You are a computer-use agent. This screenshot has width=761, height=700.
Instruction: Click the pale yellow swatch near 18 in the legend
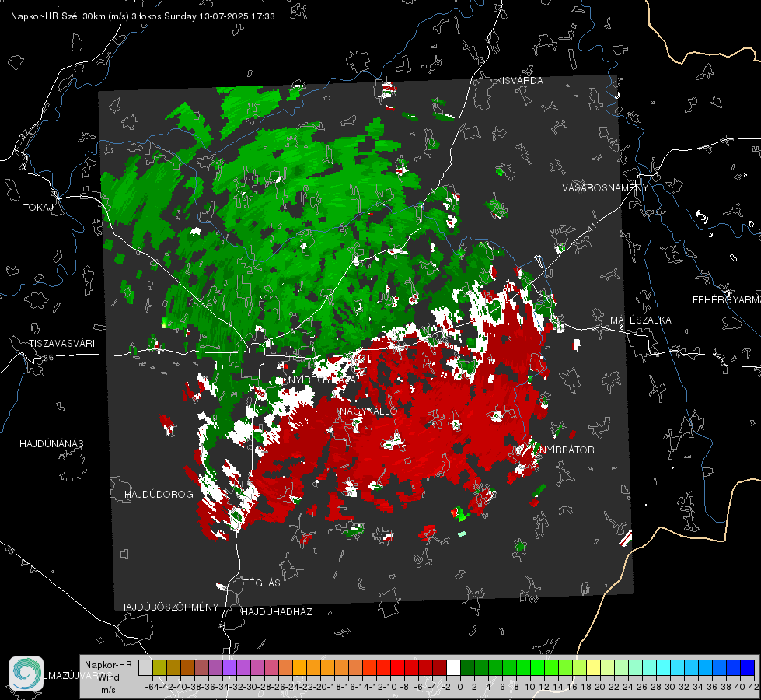[594, 668]
